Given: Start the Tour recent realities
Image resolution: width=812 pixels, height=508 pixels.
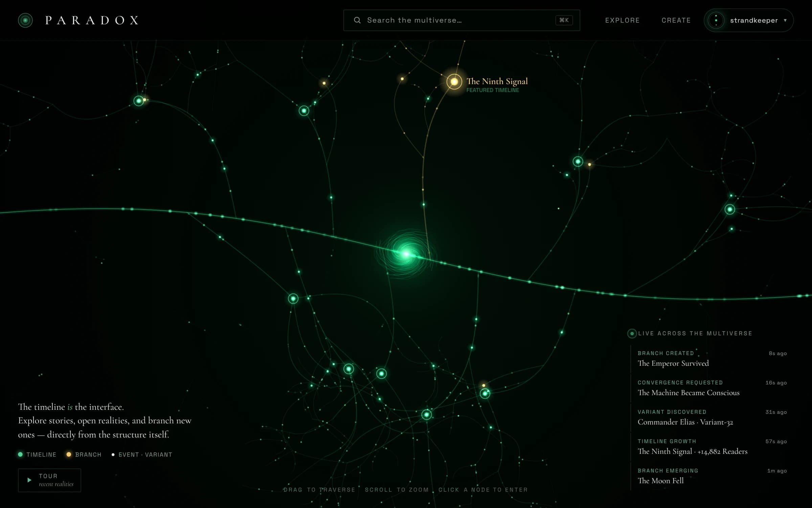Looking at the screenshot, I should [49, 480].
